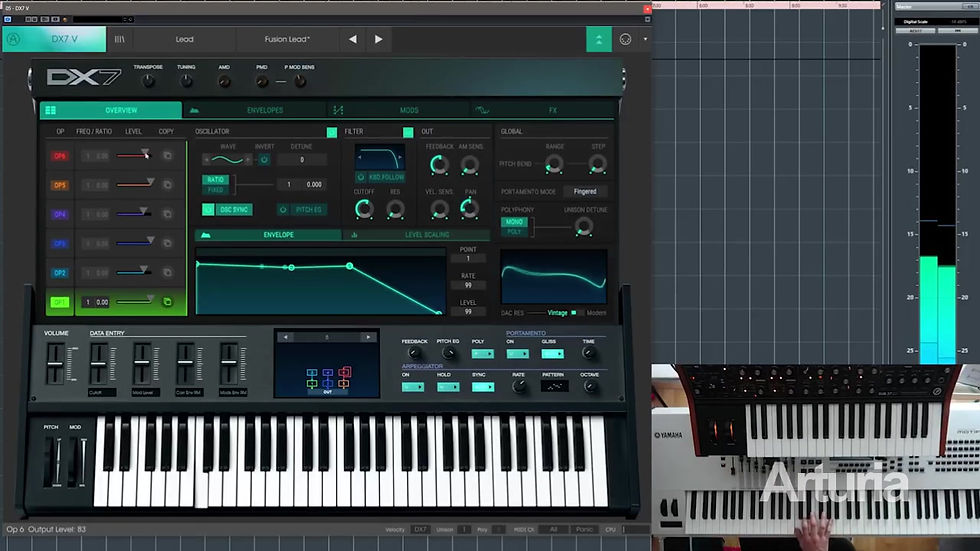Image resolution: width=980 pixels, height=551 pixels.
Task: Open the Fusion Lead preset name list
Action: 287,39
